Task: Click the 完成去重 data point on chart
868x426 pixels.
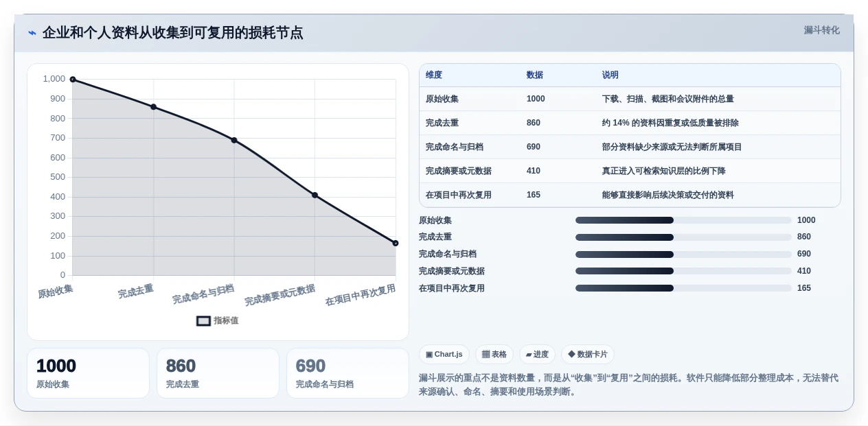Action: tap(153, 107)
